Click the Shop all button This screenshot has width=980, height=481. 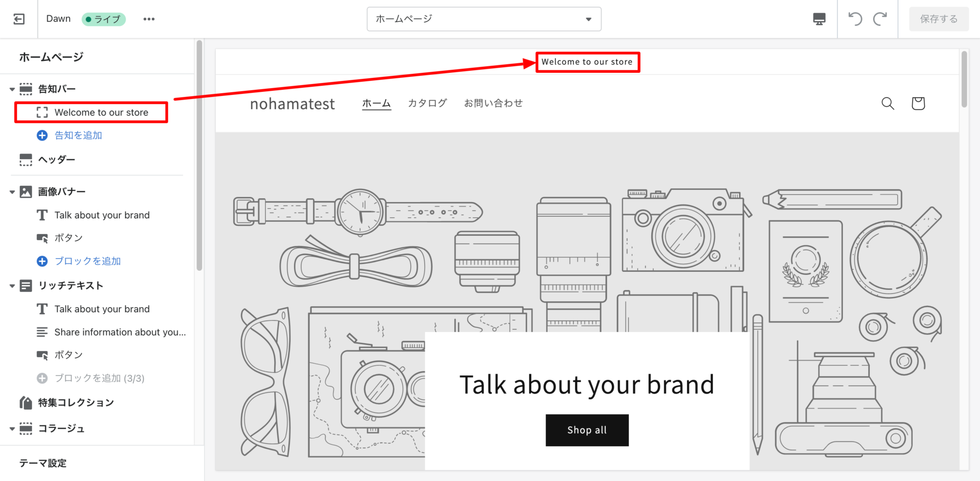point(587,430)
